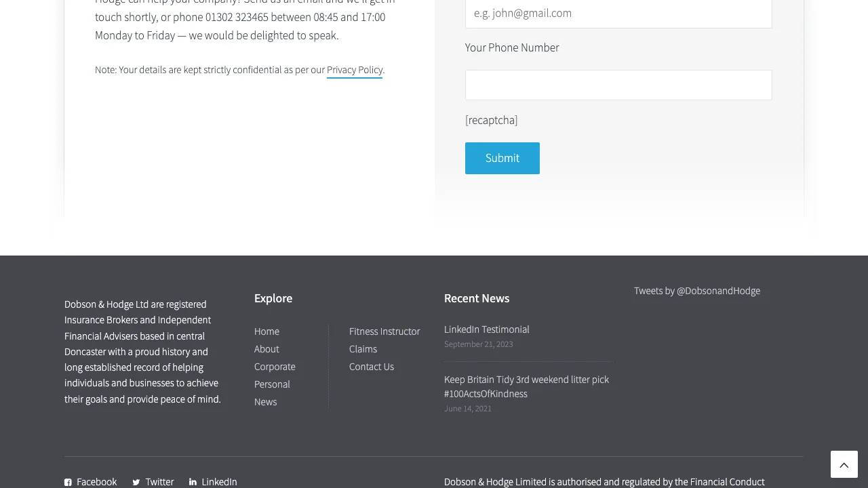
Task: Click the scroll-to-top chevron button
Action: tap(844, 464)
